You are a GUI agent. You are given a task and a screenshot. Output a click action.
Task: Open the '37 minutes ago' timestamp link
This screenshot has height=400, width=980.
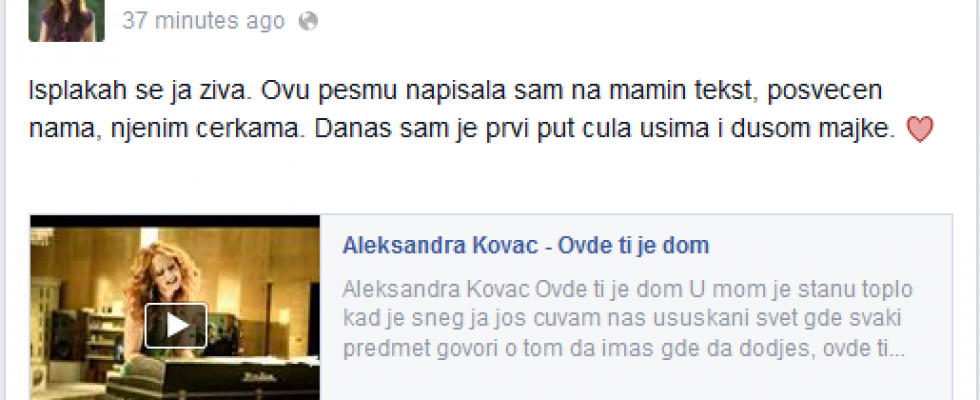[204, 21]
